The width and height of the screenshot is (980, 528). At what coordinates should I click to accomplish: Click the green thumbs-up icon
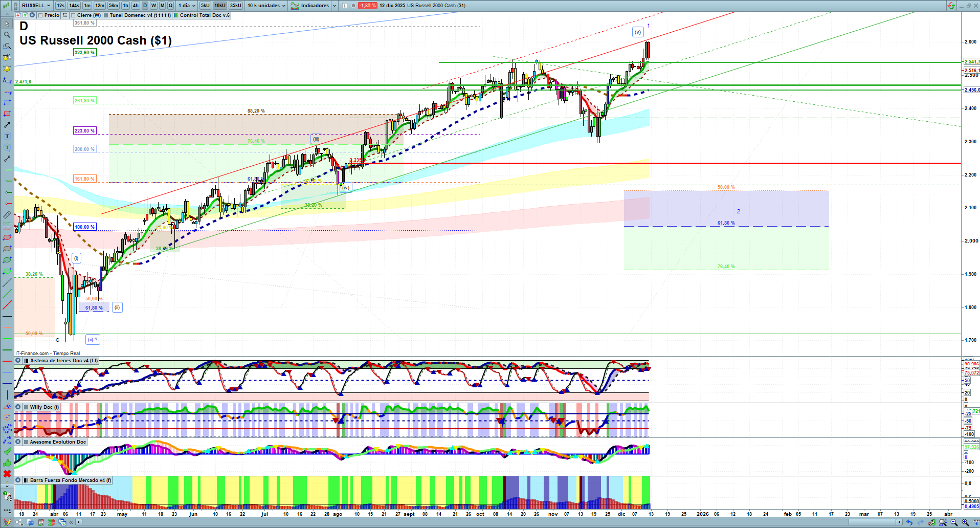point(7,463)
